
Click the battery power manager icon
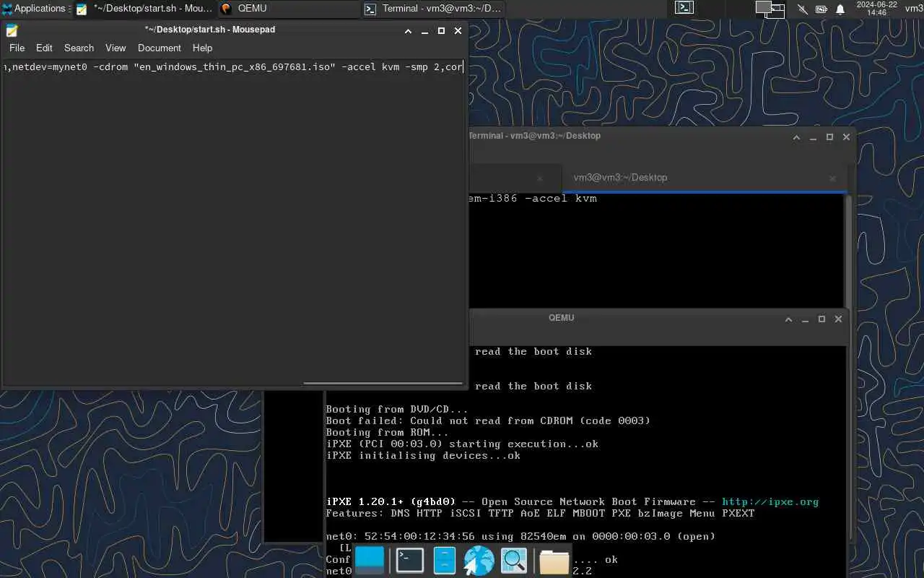[821, 9]
